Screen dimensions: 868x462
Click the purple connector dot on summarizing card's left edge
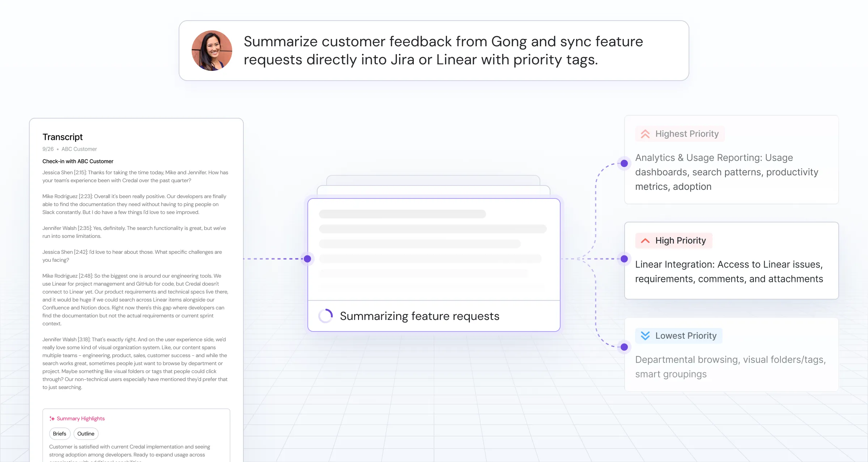tap(307, 259)
